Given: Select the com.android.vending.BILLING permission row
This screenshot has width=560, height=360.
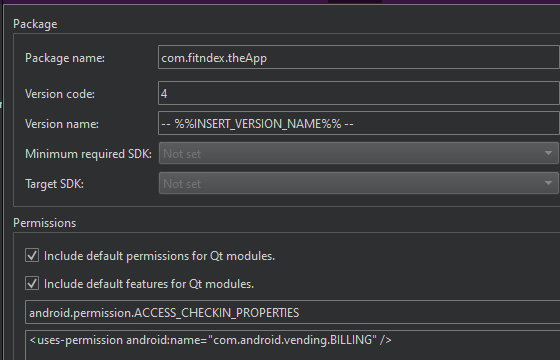Looking at the screenshot, I should [211, 340].
